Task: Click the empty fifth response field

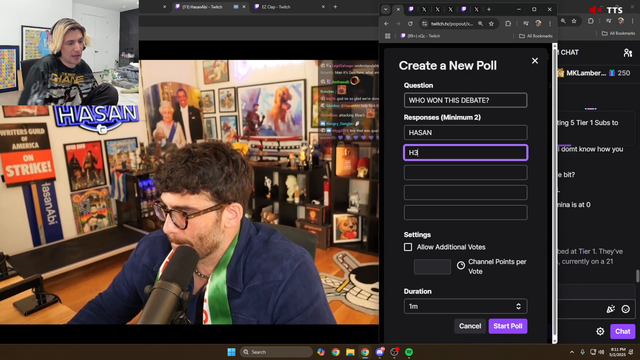Action: click(465, 213)
